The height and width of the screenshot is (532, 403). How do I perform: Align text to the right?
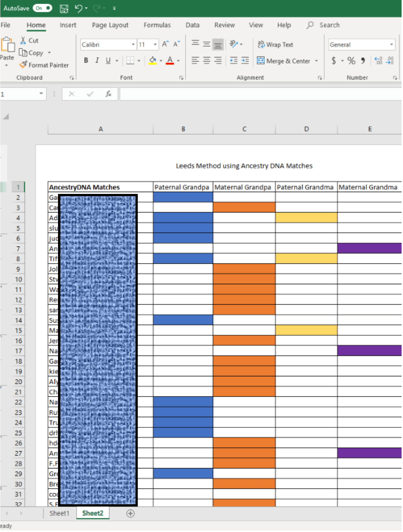point(218,60)
